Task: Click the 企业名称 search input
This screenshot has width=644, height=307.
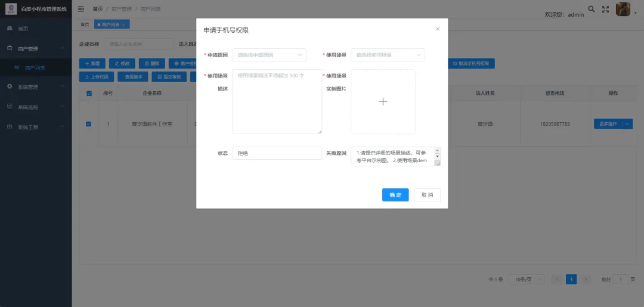Action: coord(138,44)
